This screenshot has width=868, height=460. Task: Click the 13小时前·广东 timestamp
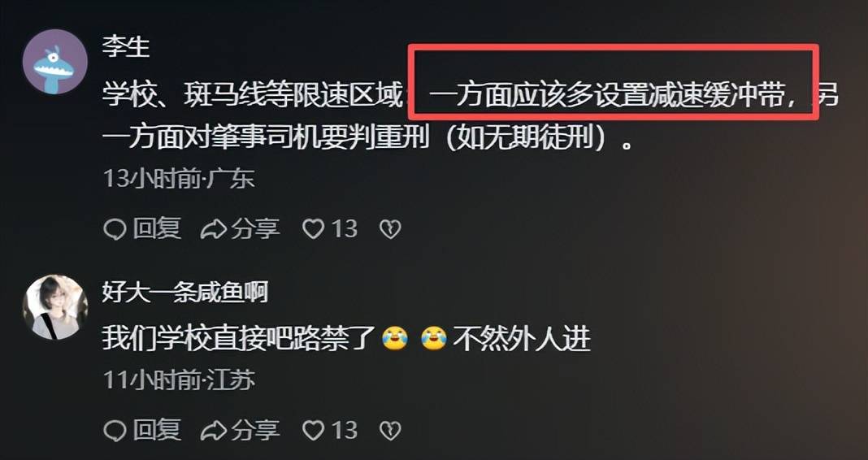coord(179,178)
